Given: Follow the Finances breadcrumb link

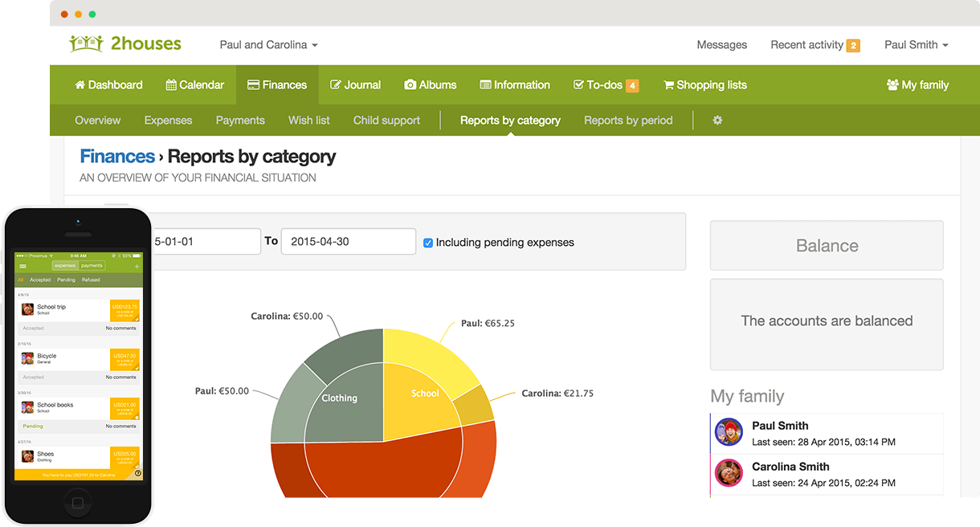Looking at the screenshot, I should (x=117, y=157).
